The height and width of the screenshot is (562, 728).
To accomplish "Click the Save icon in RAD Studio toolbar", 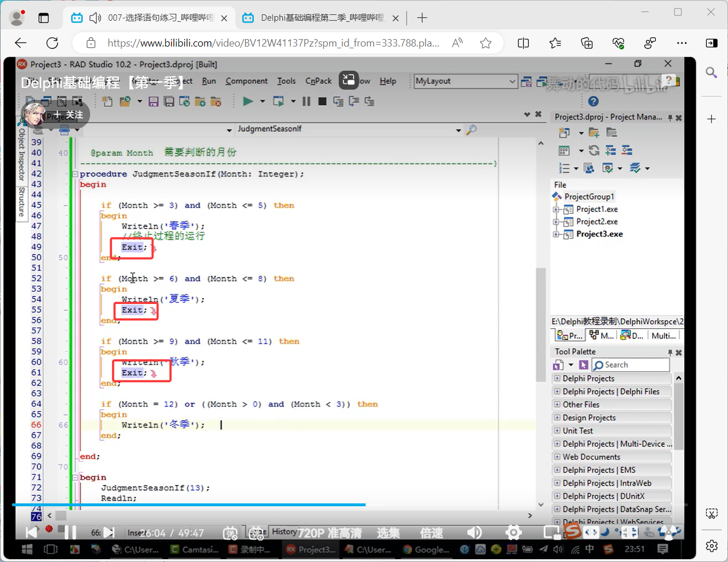I will pos(153,101).
